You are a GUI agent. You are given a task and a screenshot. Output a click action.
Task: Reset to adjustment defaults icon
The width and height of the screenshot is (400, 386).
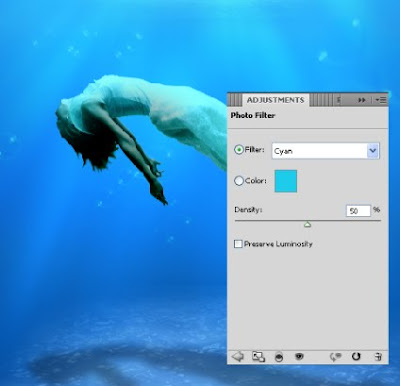click(356, 357)
